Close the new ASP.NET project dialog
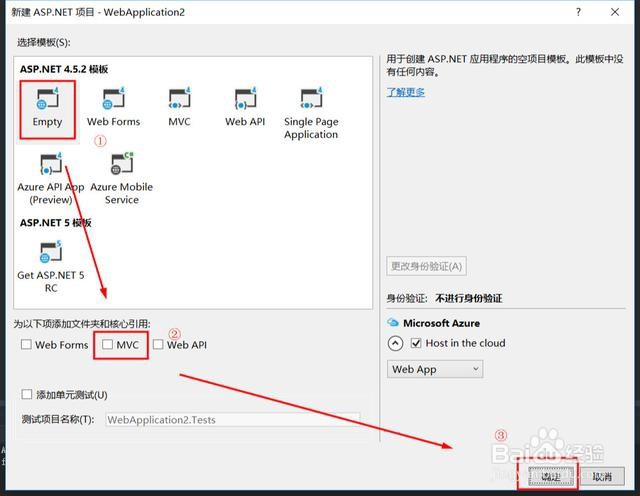Screen dimensions: 640x496 (615, 12)
